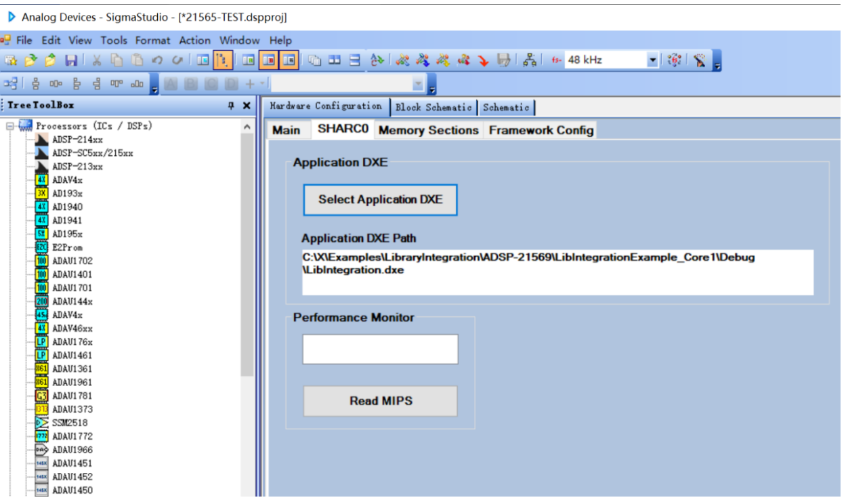
Task: Toggle the highlighted gray panel view button
Action: click(x=289, y=60)
